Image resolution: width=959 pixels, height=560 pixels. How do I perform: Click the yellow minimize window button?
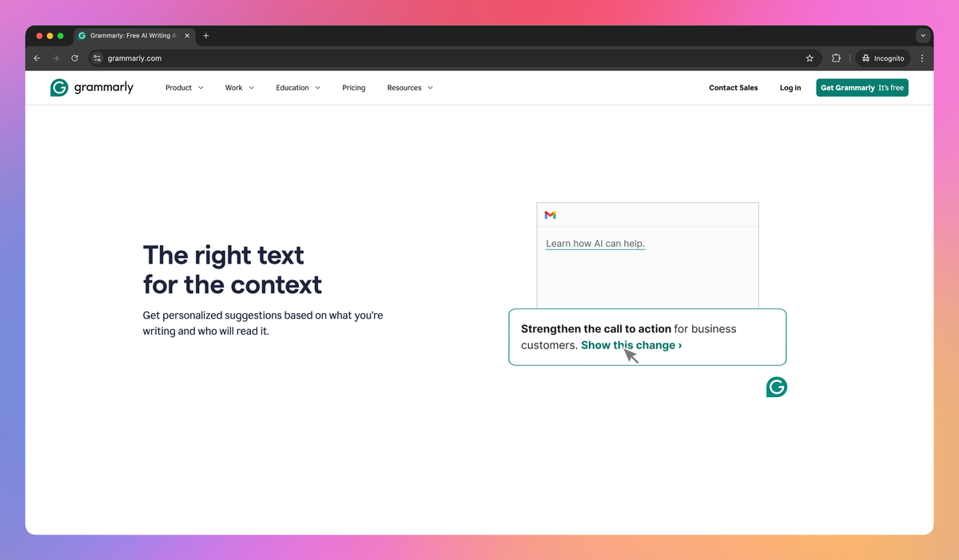[x=50, y=36]
